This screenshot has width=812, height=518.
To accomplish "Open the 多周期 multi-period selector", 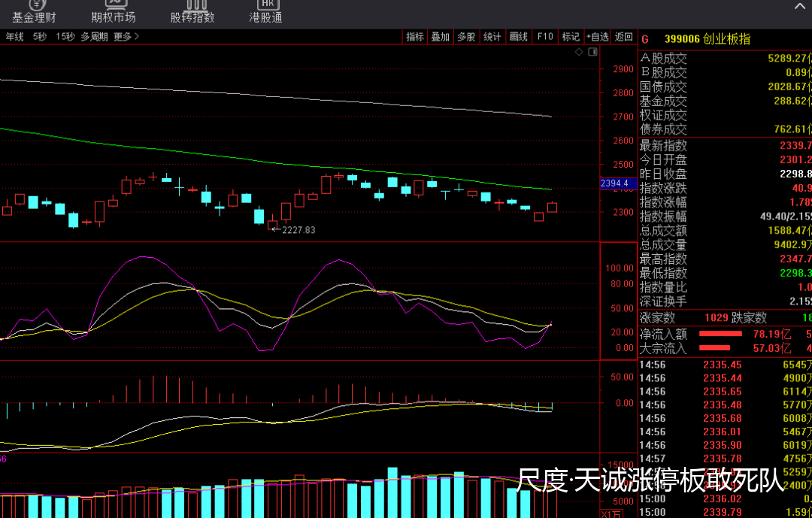I will tap(95, 36).
